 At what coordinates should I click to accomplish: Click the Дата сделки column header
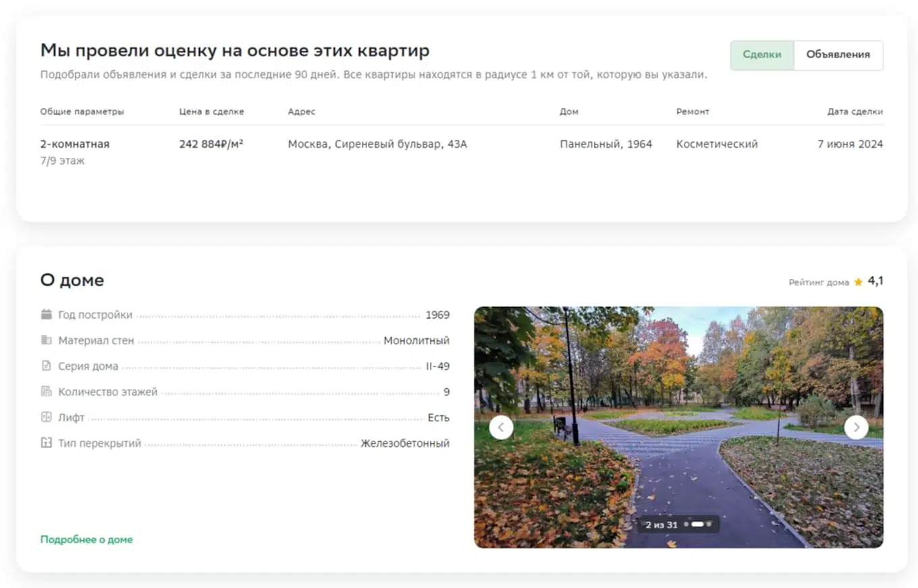pyautogui.click(x=855, y=111)
